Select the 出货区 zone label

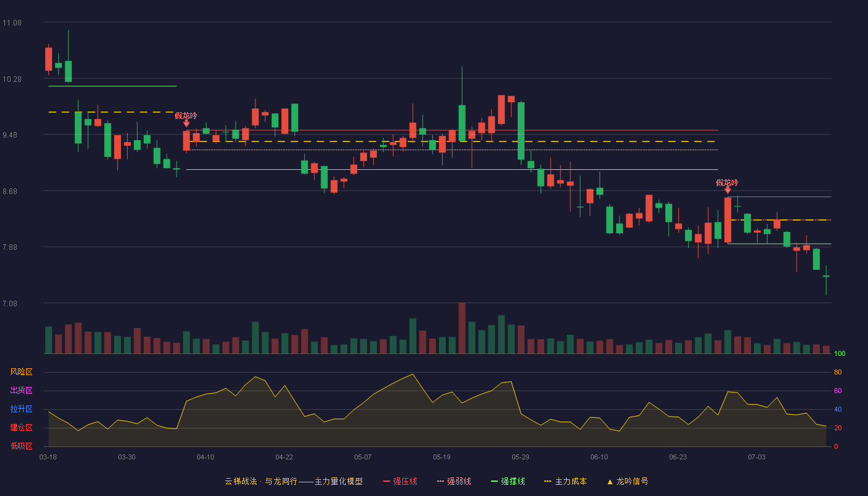click(21, 391)
